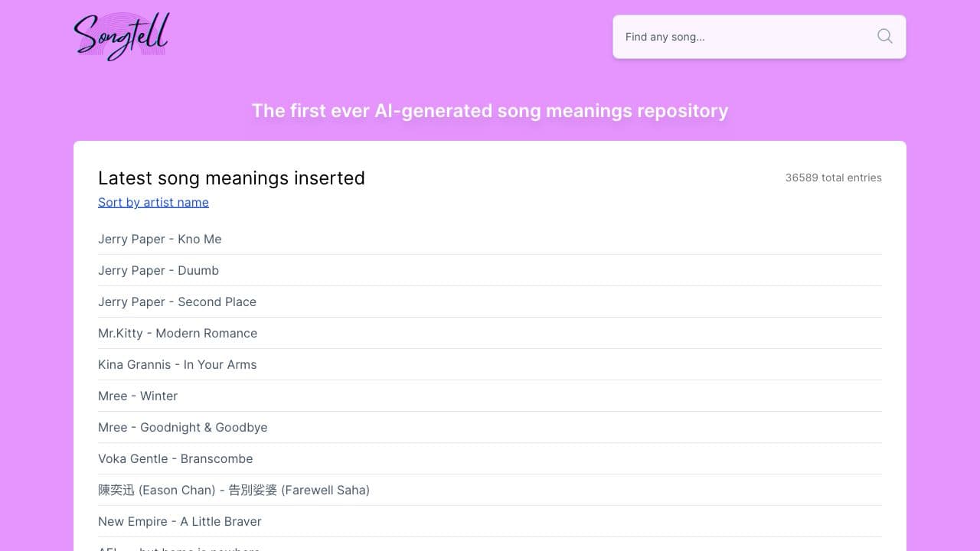Click the magnifying glass search icon
Image resolution: width=980 pixels, height=551 pixels.
[x=884, y=37]
